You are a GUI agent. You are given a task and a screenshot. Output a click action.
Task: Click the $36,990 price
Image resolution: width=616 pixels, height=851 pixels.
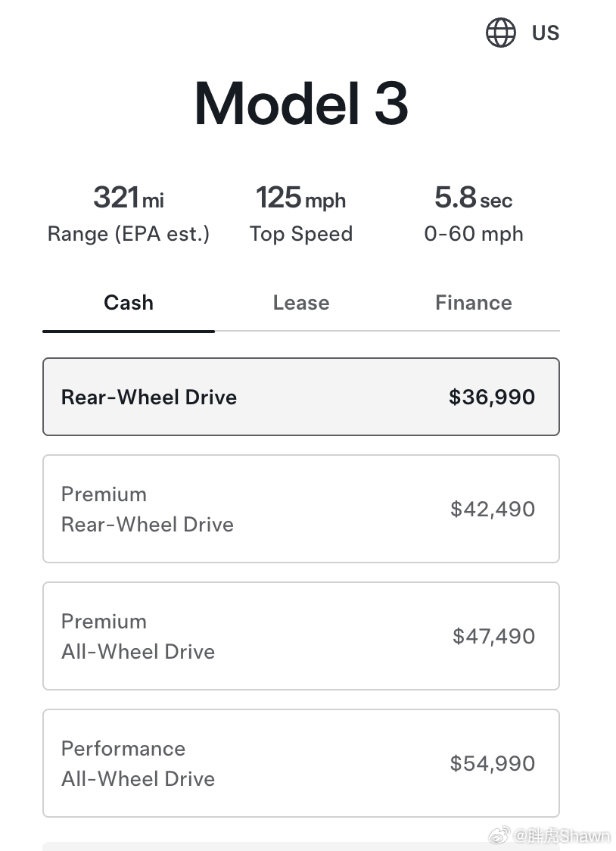pyautogui.click(x=492, y=397)
